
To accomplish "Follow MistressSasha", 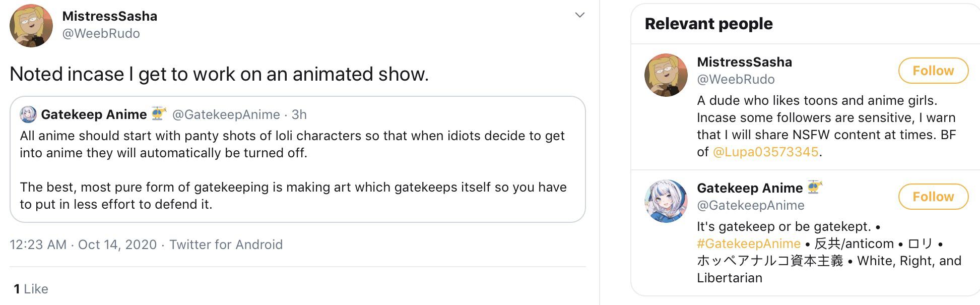I will click(x=933, y=71).
